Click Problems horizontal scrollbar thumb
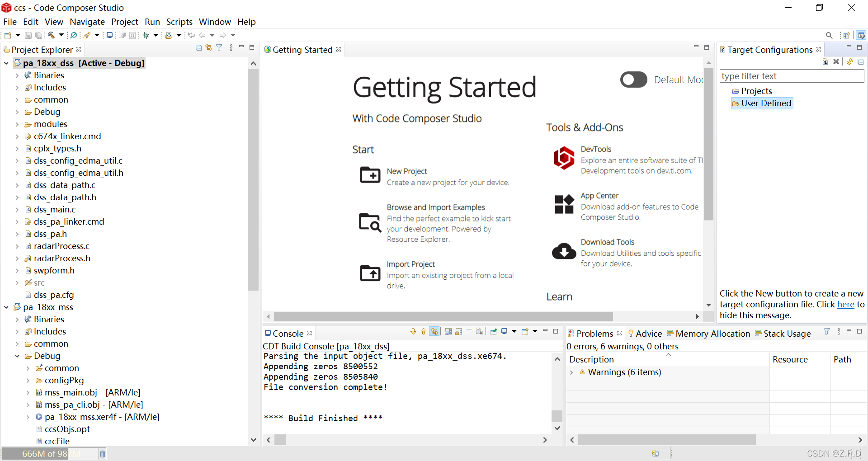 [x=667, y=440]
